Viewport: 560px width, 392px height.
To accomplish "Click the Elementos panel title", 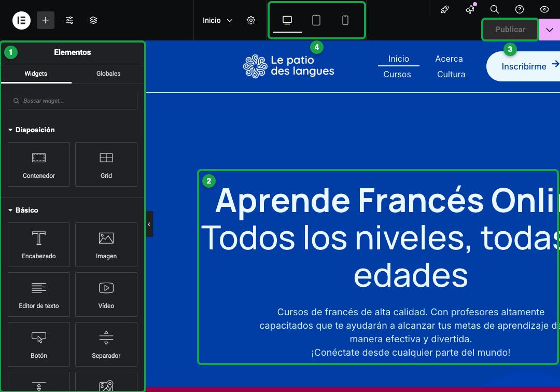I will click(73, 52).
